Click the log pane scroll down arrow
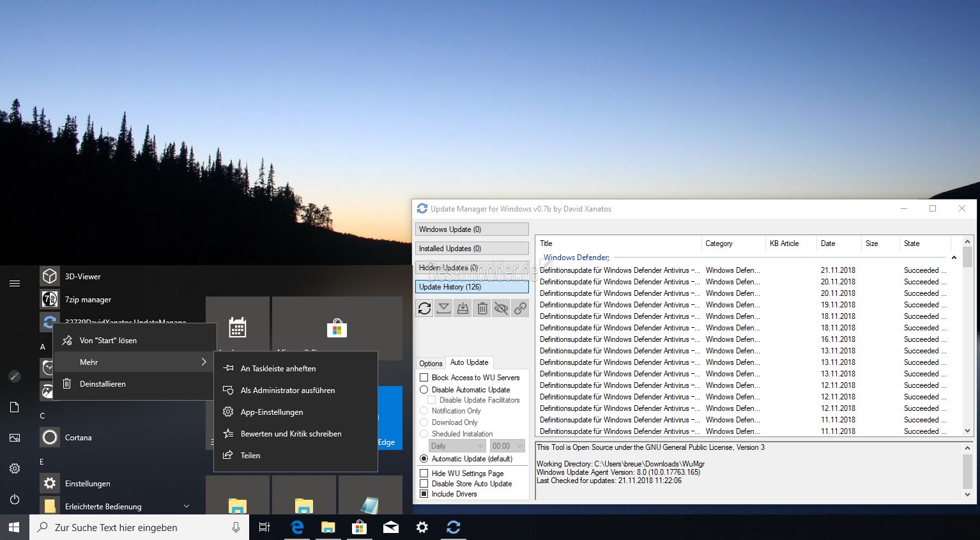 [967, 495]
